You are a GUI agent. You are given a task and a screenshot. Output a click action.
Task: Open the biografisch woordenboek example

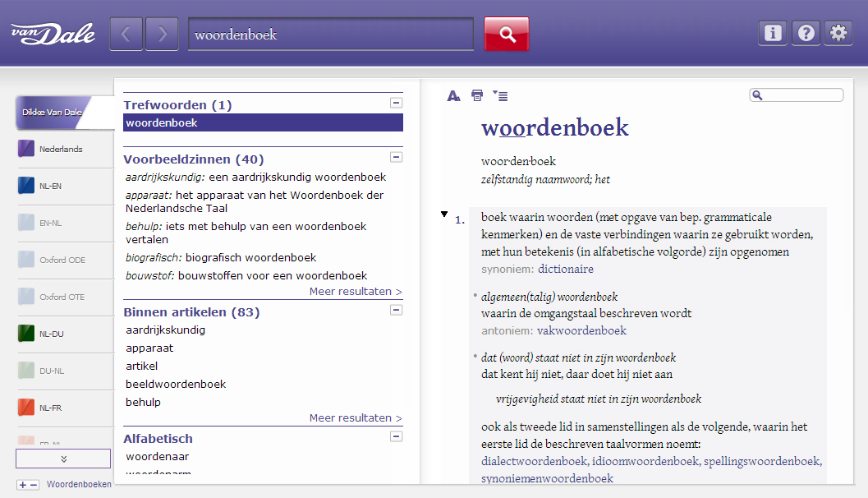coord(221,257)
